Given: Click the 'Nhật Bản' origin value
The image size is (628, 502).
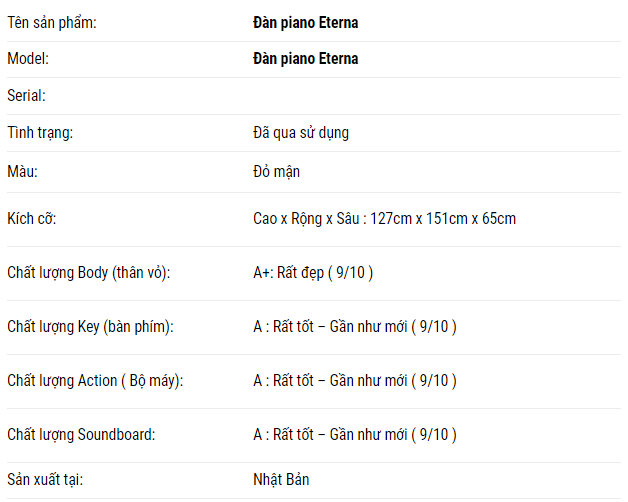Looking at the screenshot, I should click(281, 479).
